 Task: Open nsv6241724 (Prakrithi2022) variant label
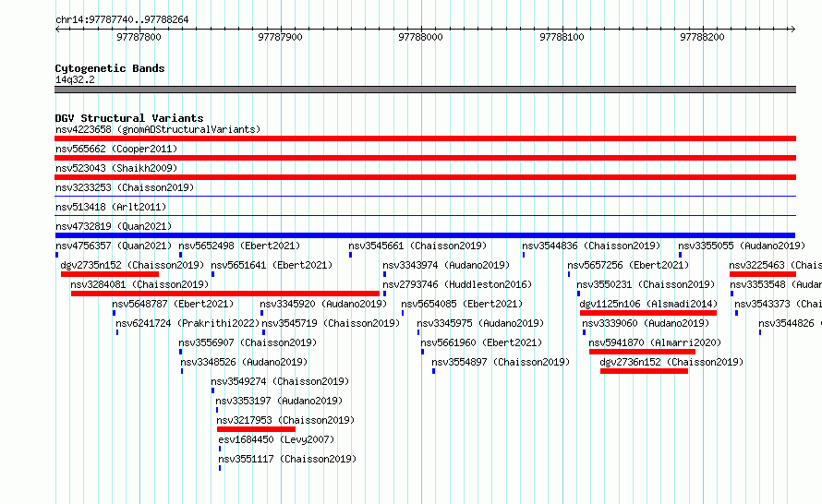(x=187, y=323)
